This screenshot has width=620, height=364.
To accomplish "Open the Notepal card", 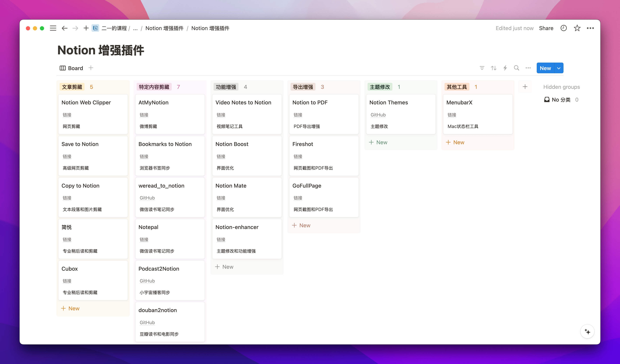I will tap(170, 239).
